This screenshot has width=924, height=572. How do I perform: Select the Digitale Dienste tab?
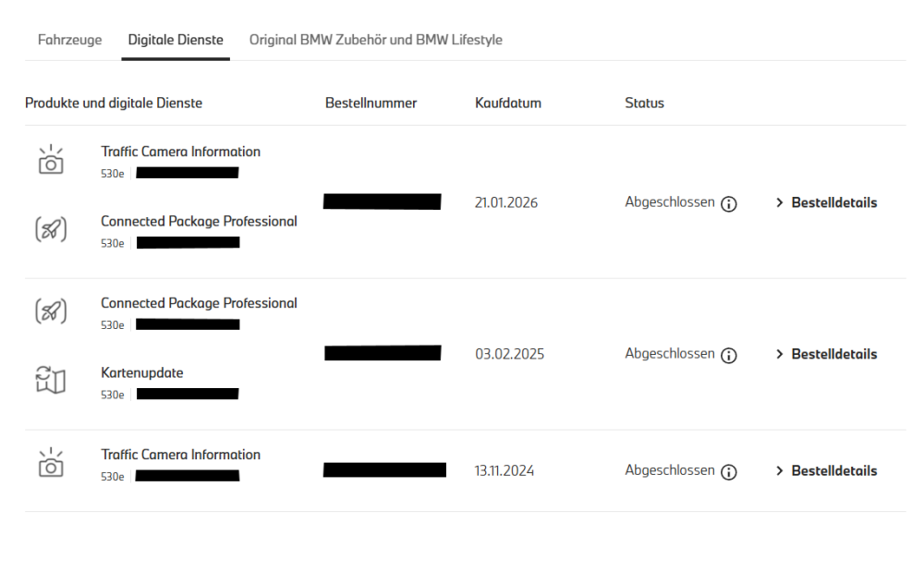[x=176, y=41]
